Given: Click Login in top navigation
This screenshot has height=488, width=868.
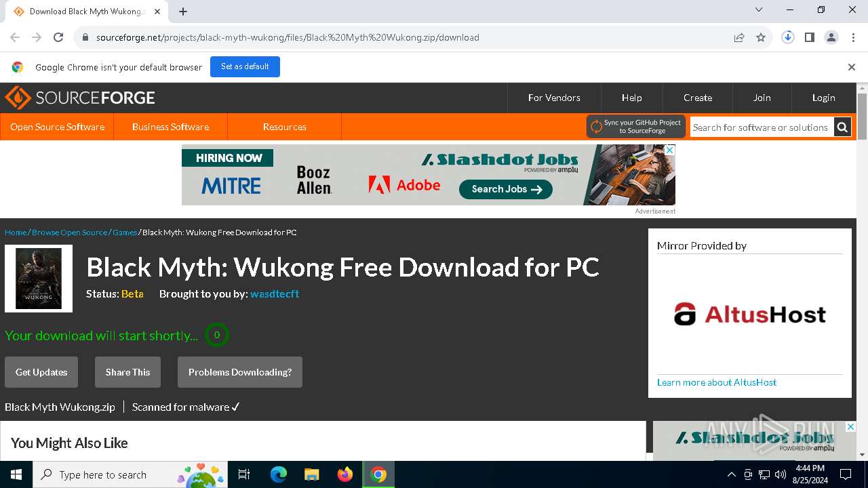Looking at the screenshot, I should (824, 98).
